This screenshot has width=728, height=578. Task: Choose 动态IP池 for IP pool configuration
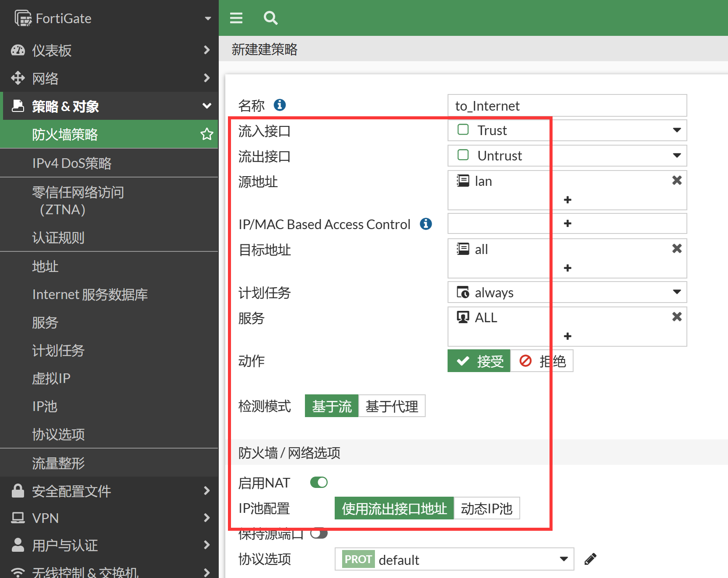pyautogui.click(x=486, y=508)
